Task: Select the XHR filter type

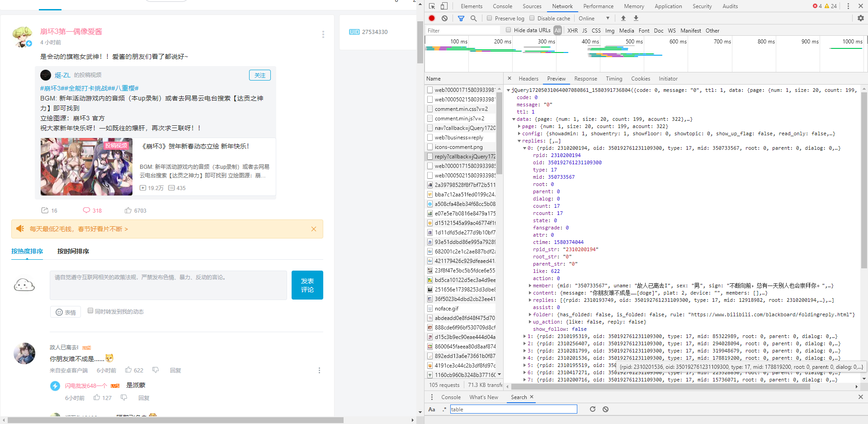Action: [572, 30]
